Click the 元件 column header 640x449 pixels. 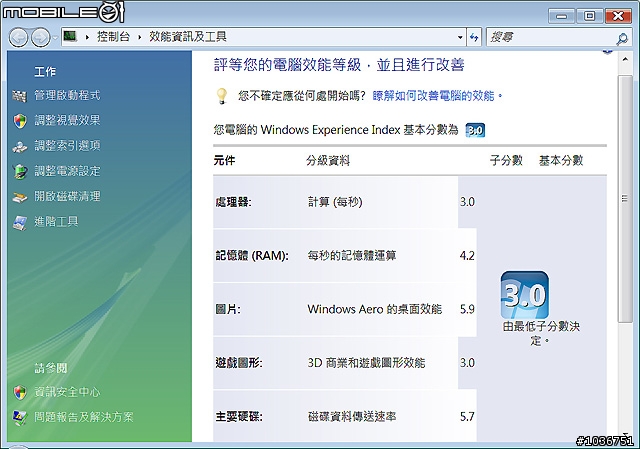[x=224, y=160]
